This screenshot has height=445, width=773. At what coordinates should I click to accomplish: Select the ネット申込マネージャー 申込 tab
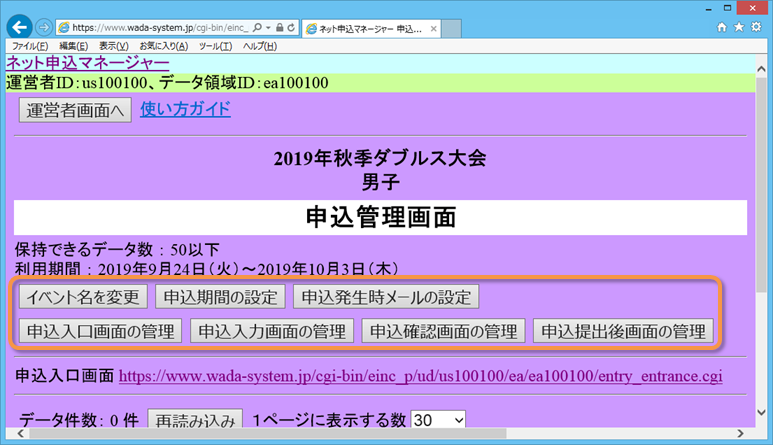[370, 29]
